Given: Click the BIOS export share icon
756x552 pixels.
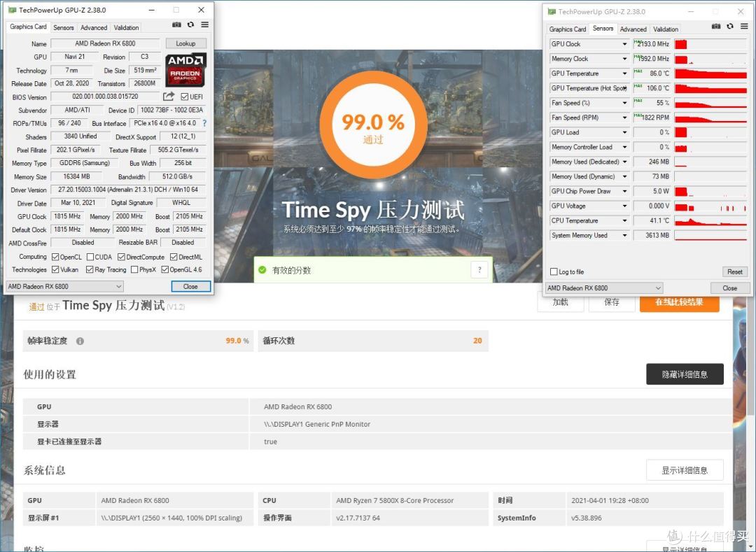Looking at the screenshot, I should [x=169, y=97].
